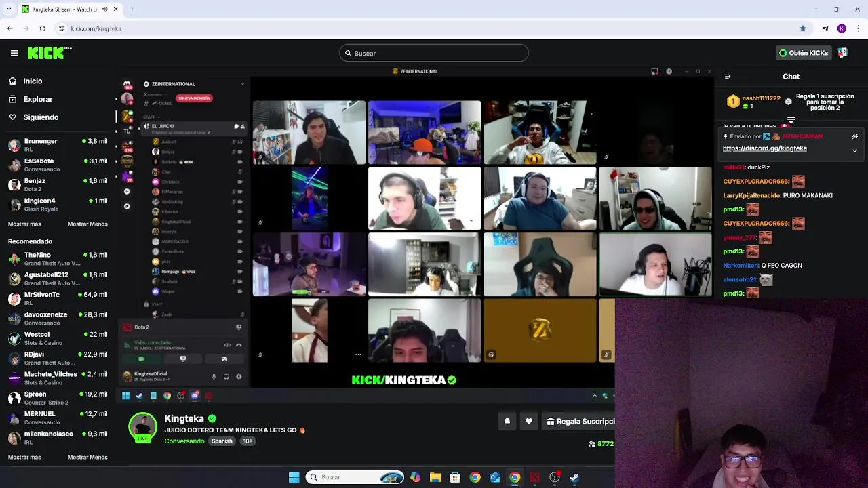Click Discord noise suppression waveform icon

(227, 345)
